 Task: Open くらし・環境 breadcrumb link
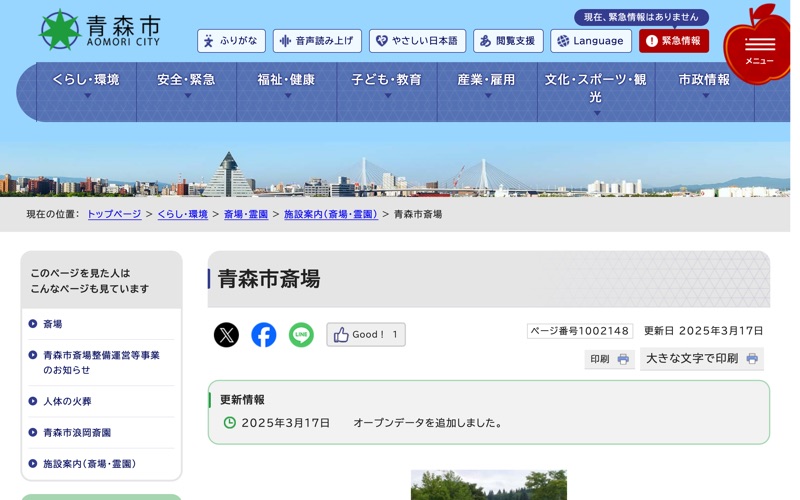click(x=183, y=214)
